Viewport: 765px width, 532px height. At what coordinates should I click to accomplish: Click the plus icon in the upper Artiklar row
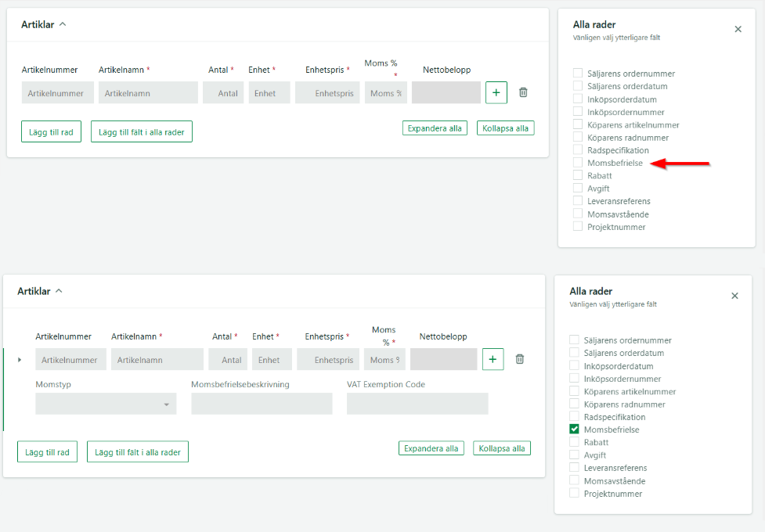[496, 92]
